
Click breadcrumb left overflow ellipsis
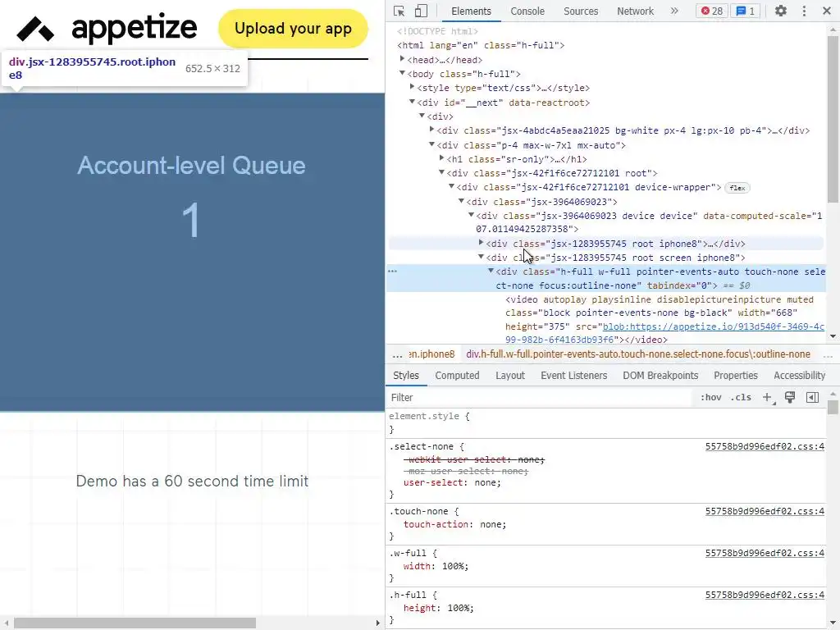point(397,354)
